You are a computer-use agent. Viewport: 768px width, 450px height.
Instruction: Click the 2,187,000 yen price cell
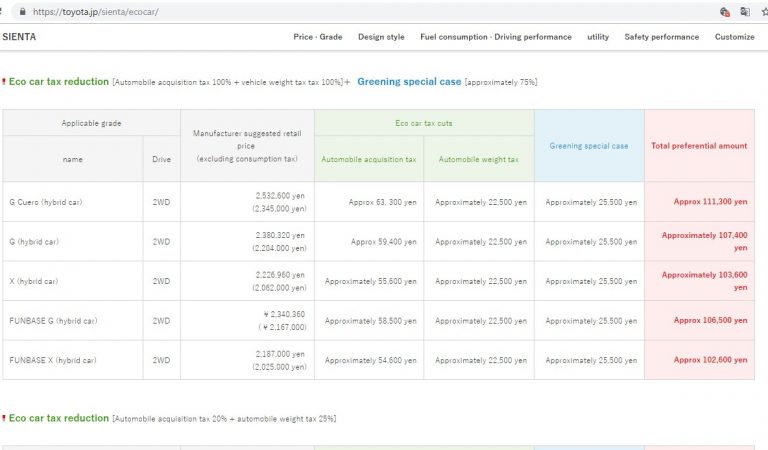click(x=247, y=360)
